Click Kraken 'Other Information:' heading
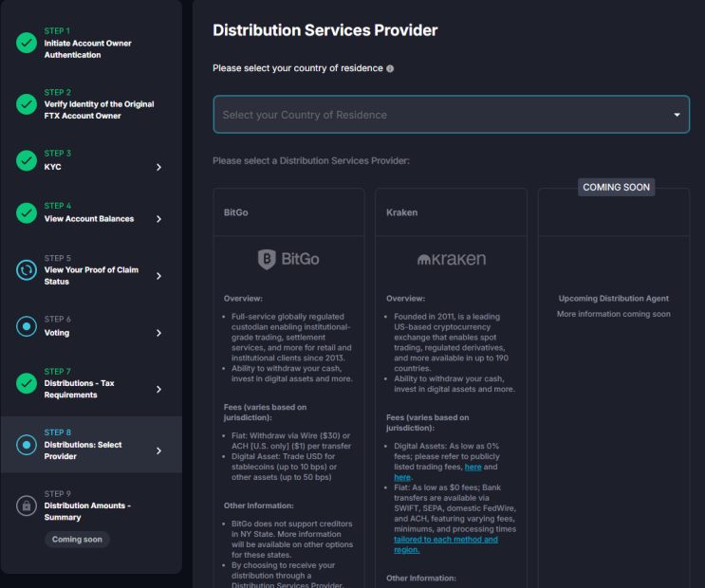 tap(421, 579)
